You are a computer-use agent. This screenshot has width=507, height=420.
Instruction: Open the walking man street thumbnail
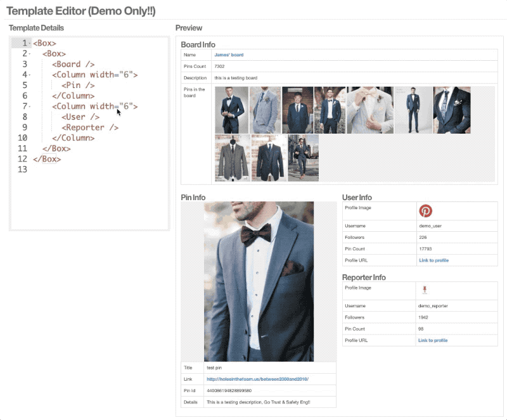coord(304,158)
